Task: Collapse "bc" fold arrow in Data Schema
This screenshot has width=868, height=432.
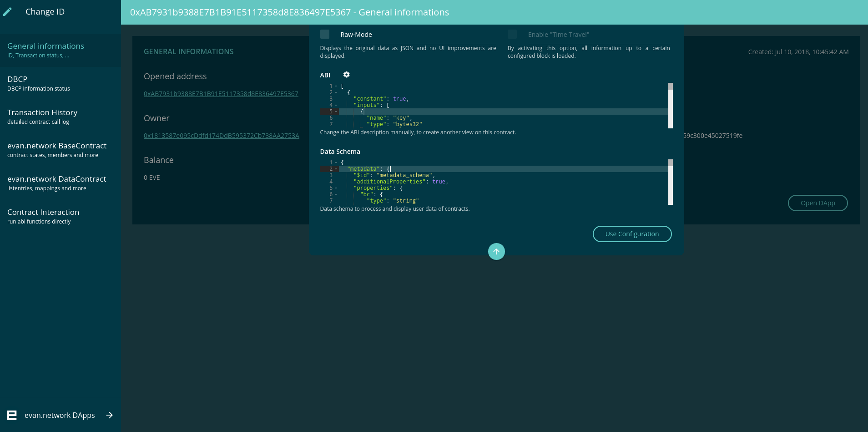Action: (336, 194)
